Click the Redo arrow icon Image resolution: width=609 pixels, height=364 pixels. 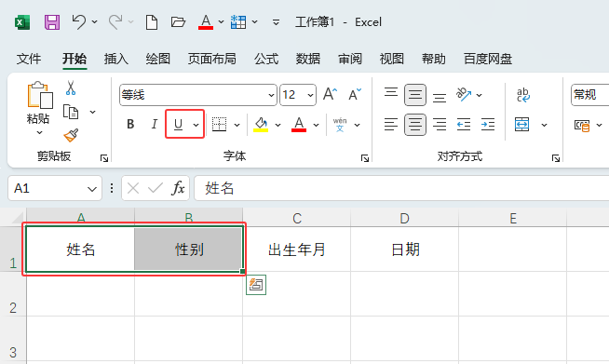tap(115, 21)
